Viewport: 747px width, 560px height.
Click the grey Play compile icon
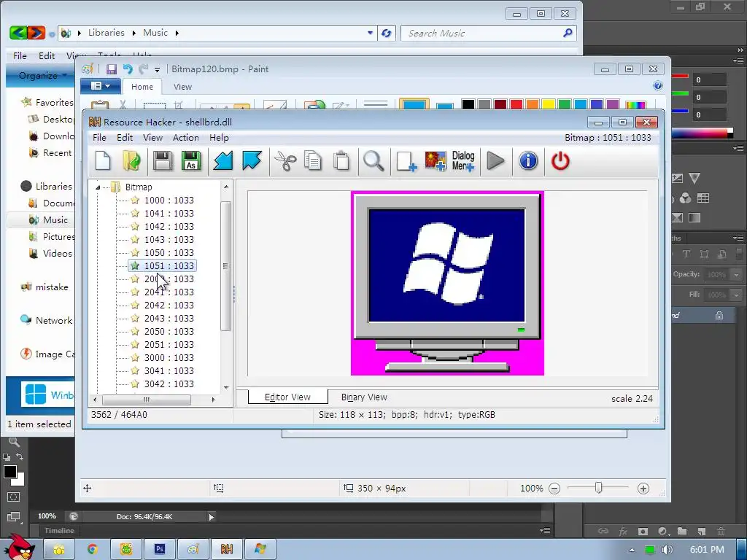(x=495, y=161)
